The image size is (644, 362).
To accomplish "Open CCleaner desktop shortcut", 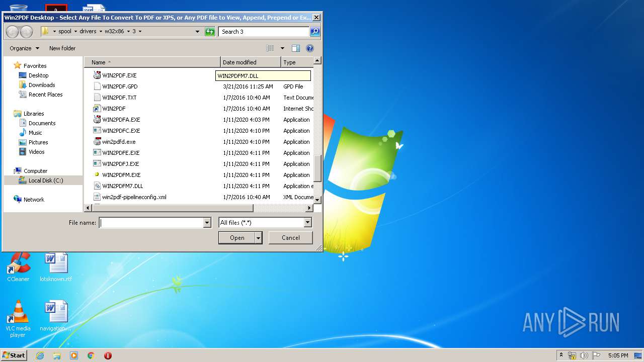I will pos(19,267).
